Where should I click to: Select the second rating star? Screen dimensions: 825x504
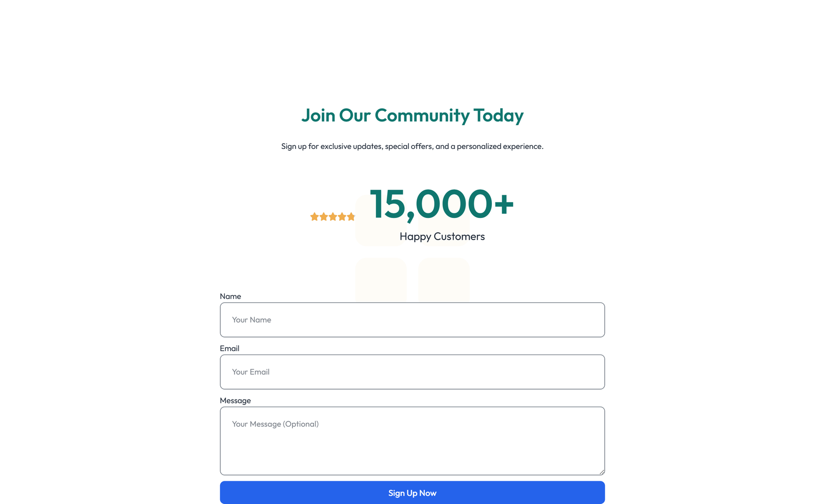pyautogui.click(x=324, y=217)
